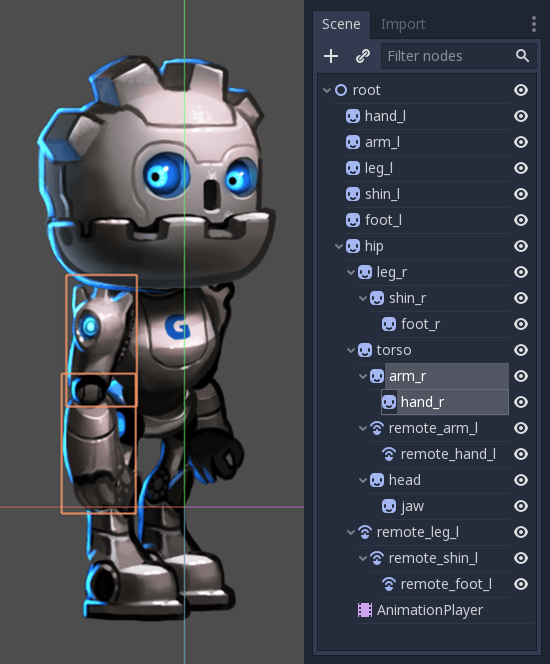
Task: Collapse the arm_r node
Action: click(362, 376)
